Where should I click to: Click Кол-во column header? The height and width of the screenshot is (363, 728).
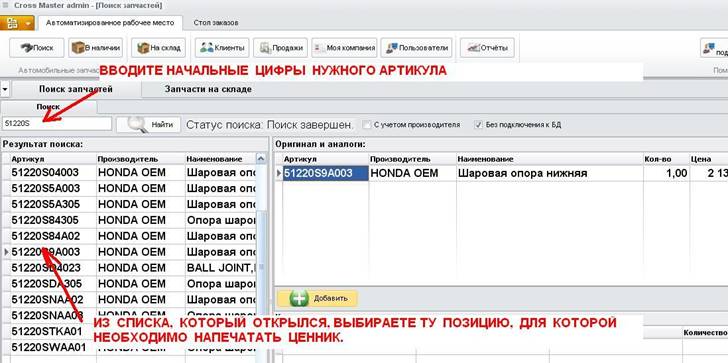point(666,159)
